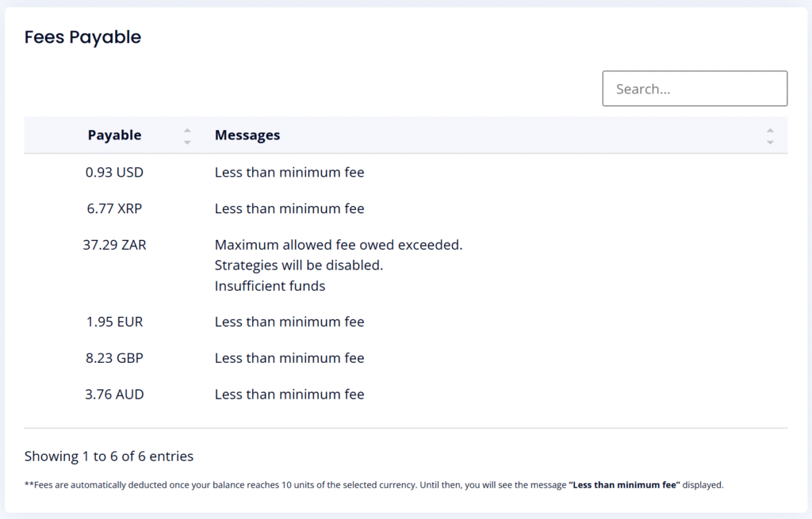Screen dimensions: 812x519
Task: Click the Fees Payable heading
Action: (82, 37)
